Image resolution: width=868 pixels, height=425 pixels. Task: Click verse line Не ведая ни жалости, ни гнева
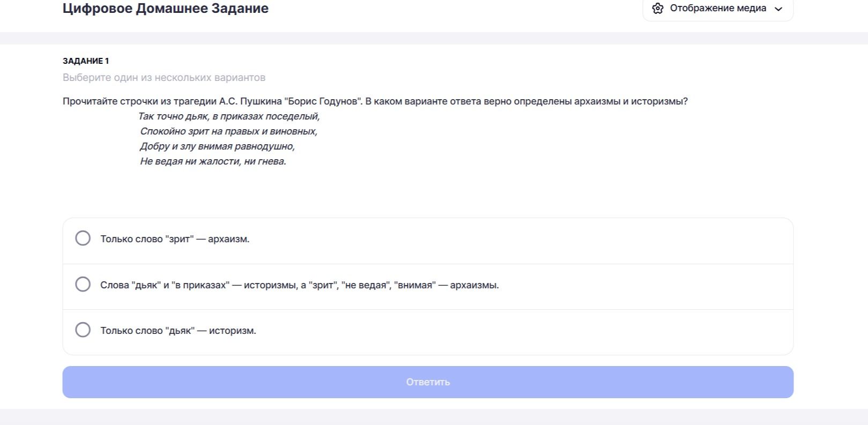(213, 161)
